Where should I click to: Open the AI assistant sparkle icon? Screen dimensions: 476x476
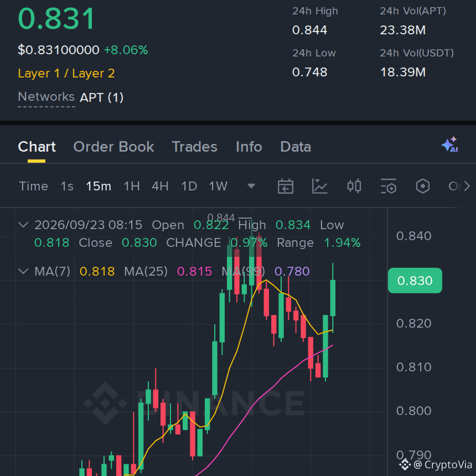tap(450, 145)
